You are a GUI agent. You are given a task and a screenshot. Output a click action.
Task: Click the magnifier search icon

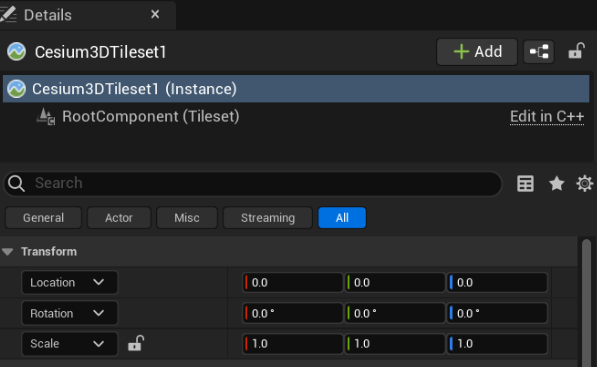(16, 183)
